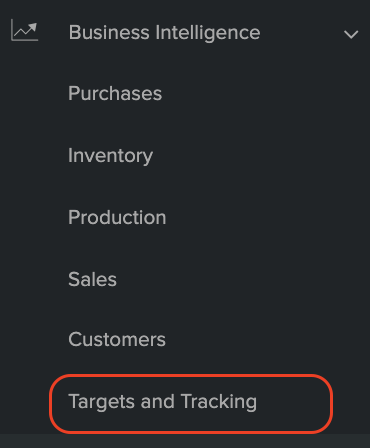Screen dimensions: 370x448
Task: Navigate to Production tree entry
Action: click(117, 217)
